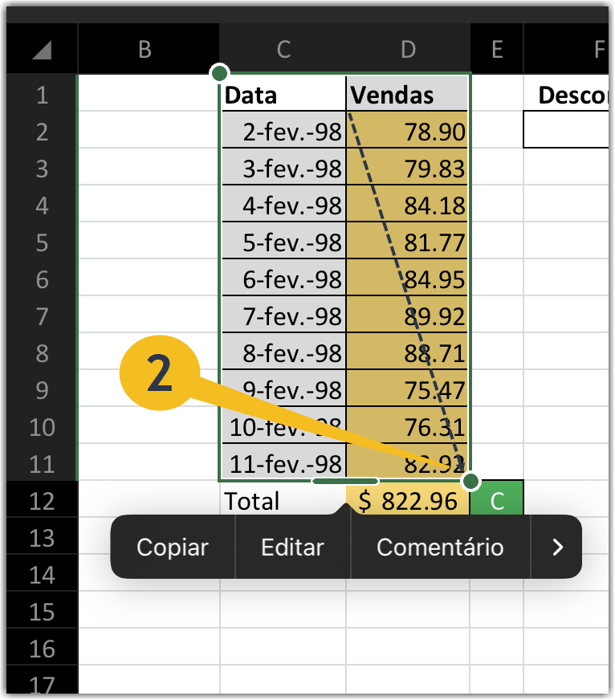Select the Total label cell
615x700 pixels.
pos(283,499)
